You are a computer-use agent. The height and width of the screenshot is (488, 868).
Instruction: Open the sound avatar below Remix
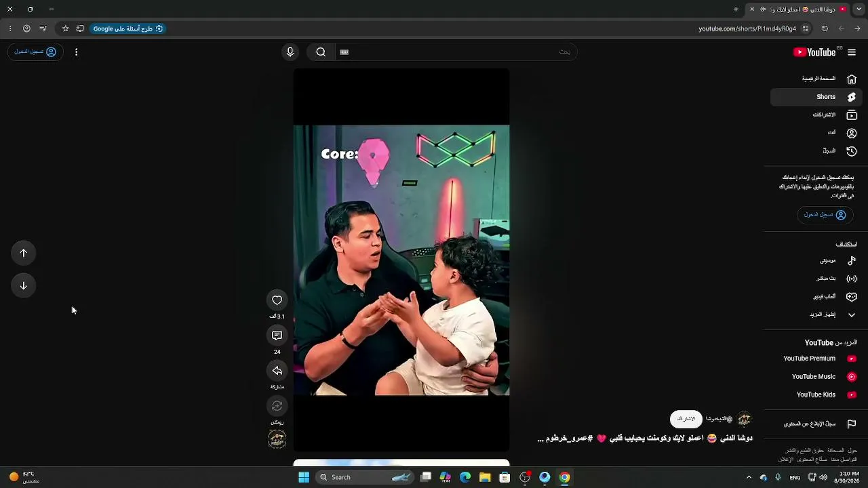[277, 439]
